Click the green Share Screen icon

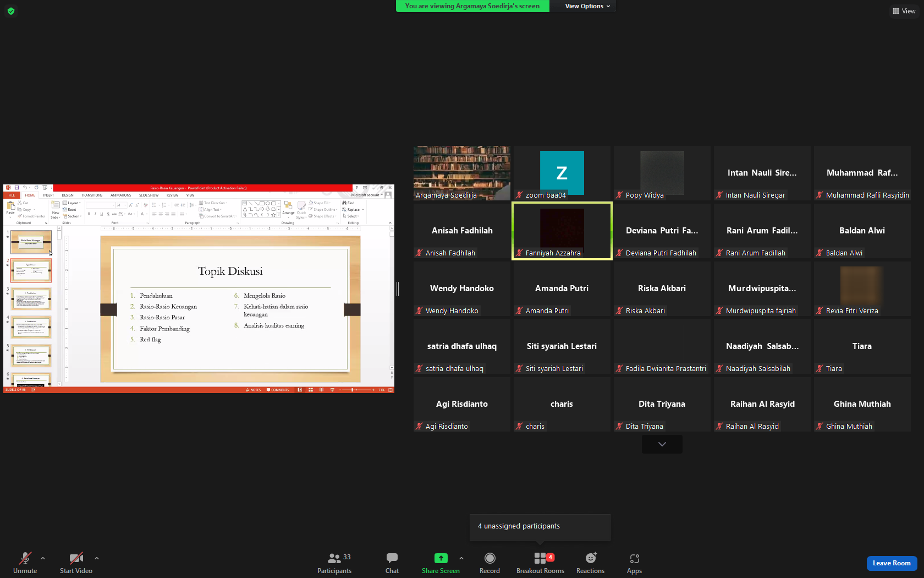pos(441,558)
